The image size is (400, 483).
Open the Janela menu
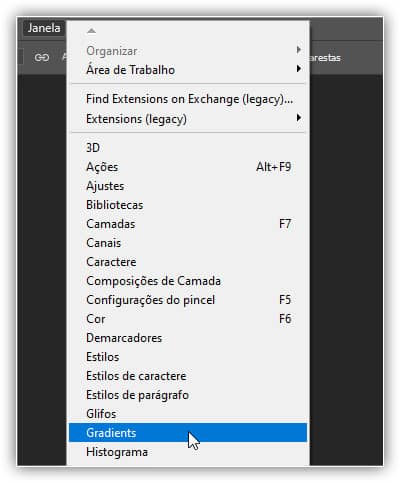(44, 28)
